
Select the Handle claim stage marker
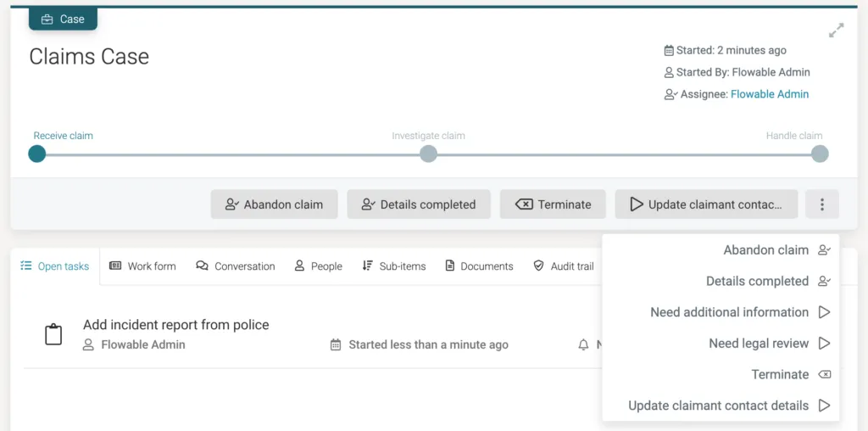tap(820, 154)
